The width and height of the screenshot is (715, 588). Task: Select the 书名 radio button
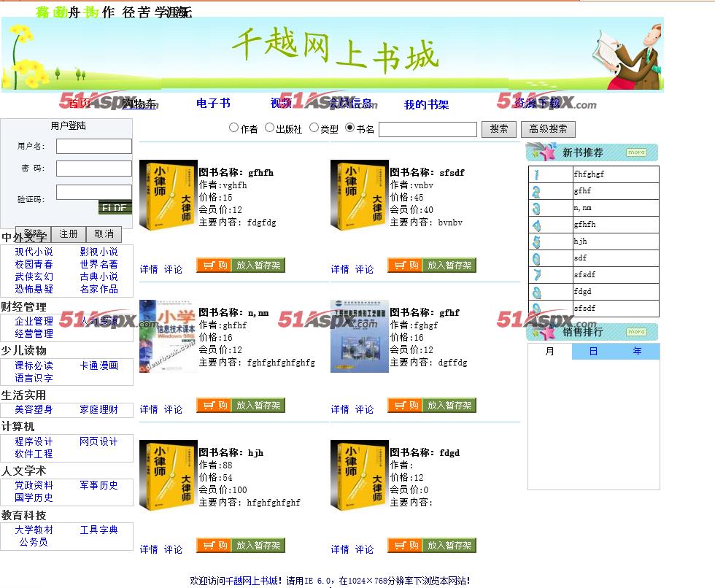(x=349, y=128)
